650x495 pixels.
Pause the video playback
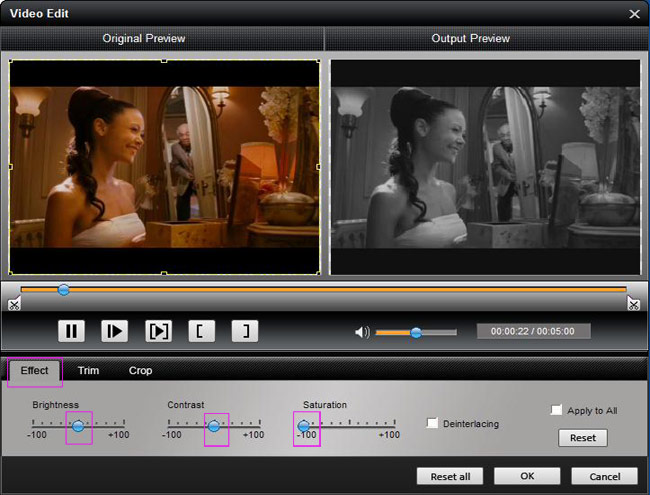point(71,331)
